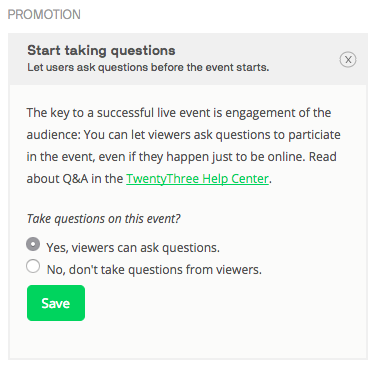
Task: Select the No radio button
Action: 33,266
